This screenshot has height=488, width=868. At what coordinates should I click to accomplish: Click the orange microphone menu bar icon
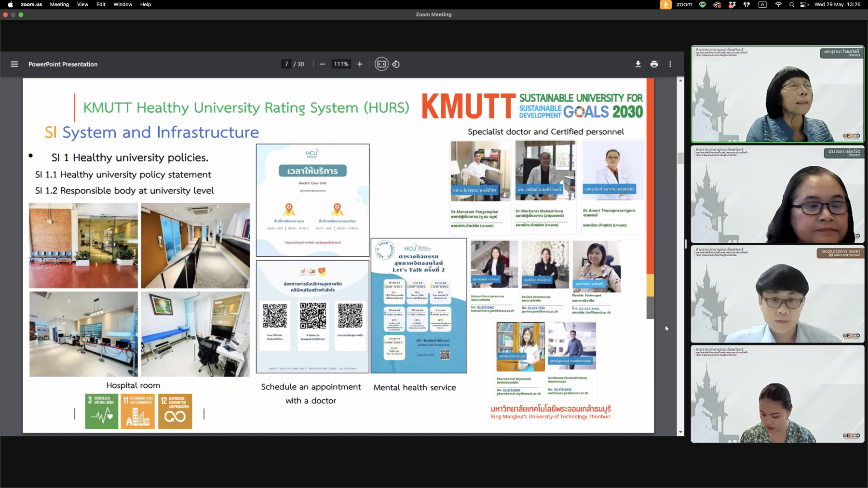[x=665, y=4]
